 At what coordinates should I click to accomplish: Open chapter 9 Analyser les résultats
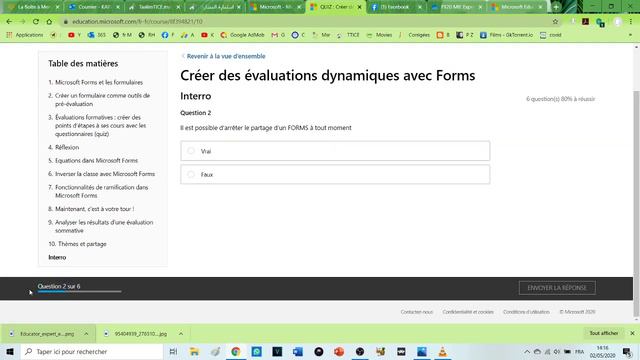point(104,226)
